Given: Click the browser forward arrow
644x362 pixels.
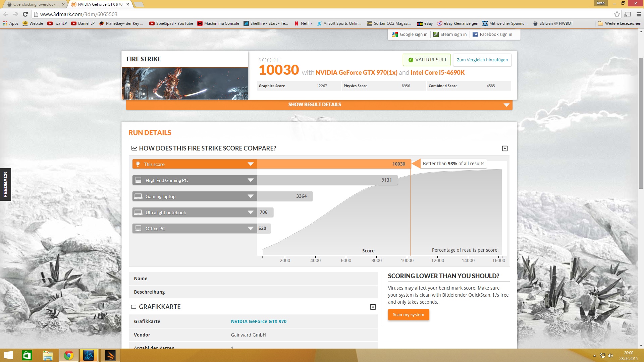Looking at the screenshot, I should (15, 14).
